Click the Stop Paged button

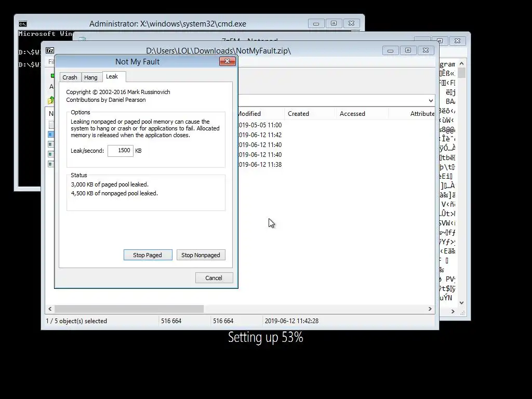point(148,255)
